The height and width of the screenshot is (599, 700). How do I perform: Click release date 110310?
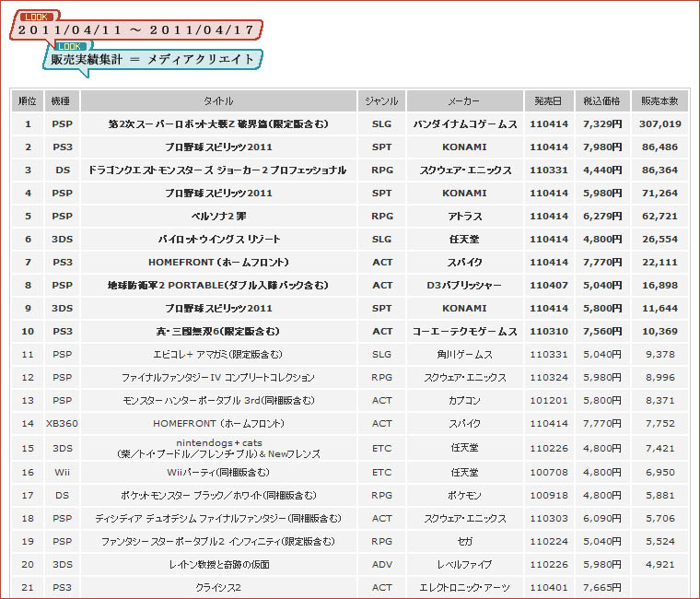pos(549,332)
